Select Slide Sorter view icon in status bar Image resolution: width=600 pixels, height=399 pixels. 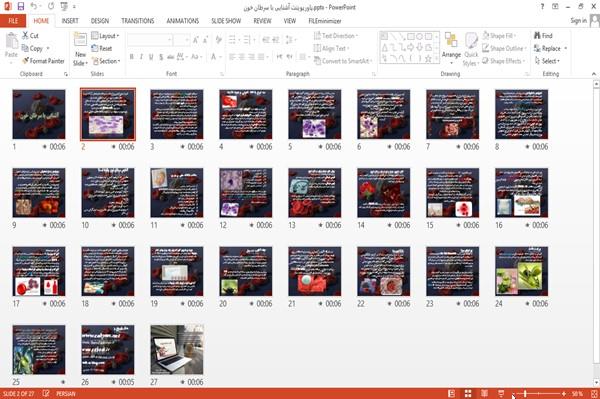[x=468, y=394]
